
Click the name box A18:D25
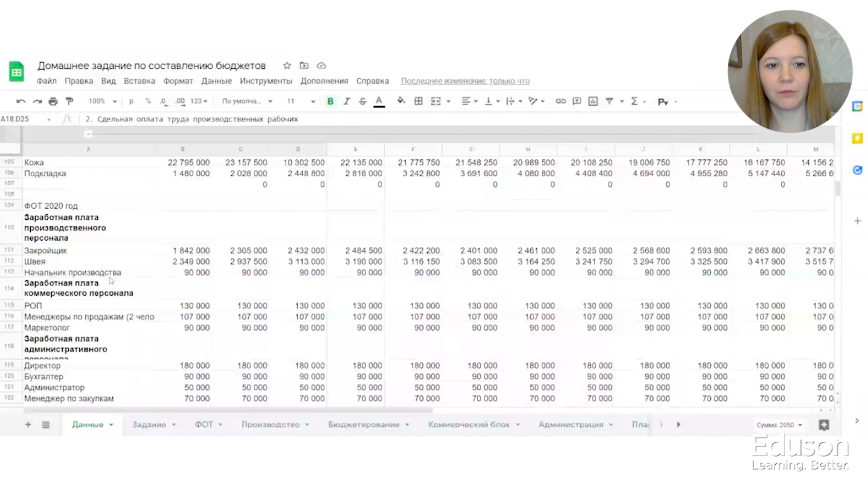coord(14,119)
